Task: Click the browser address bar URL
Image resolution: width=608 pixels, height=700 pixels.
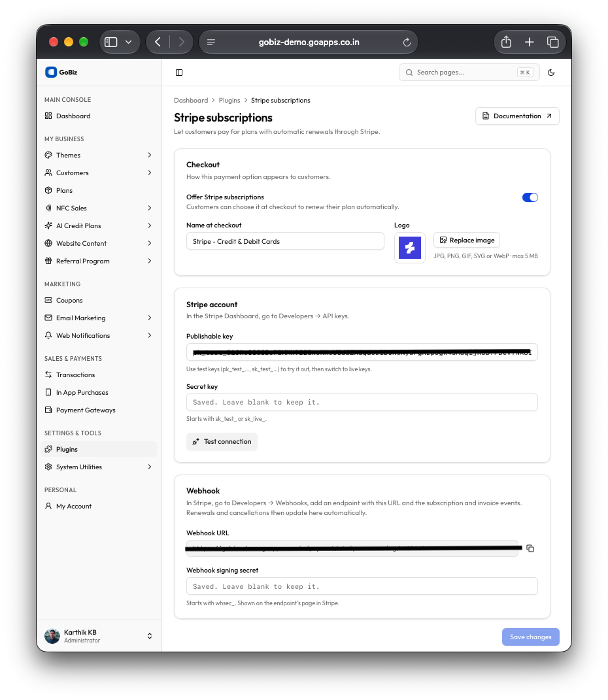Action: [309, 42]
